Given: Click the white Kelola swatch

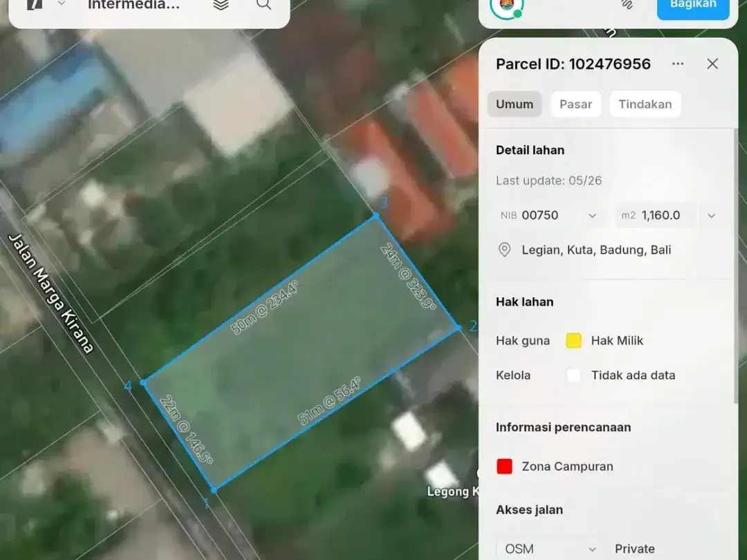Looking at the screenshot, I should point(573,375).
